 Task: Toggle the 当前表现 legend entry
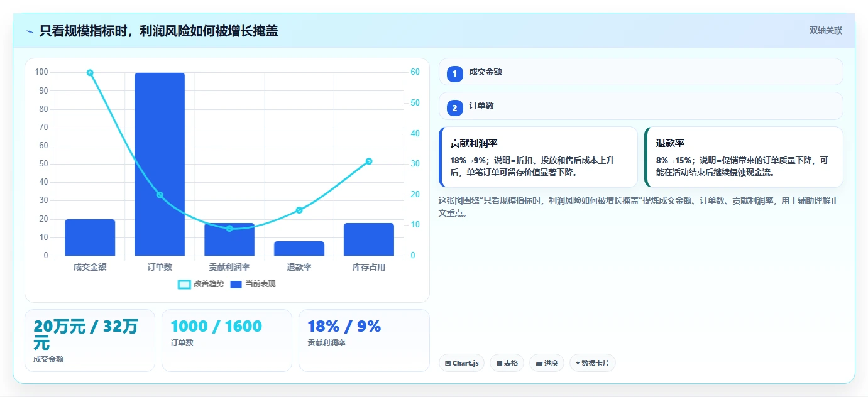point(253,284)
